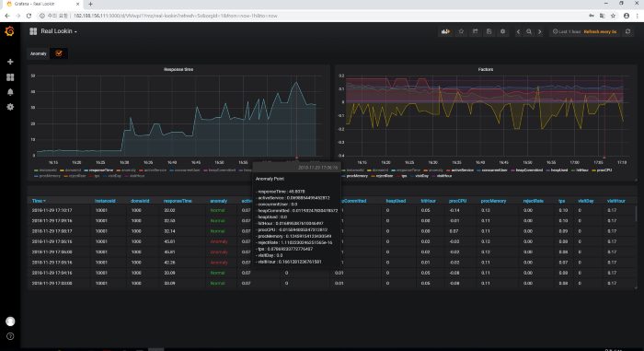This screenshot has height=351, width=644.
Task: Sort by domainId column header
Action: 140,201
